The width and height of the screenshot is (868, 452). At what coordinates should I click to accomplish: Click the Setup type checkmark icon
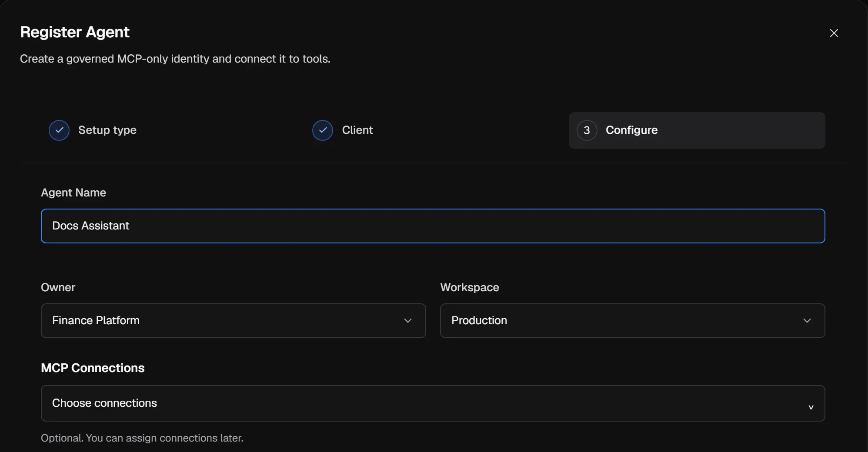[x=59, y=130]
